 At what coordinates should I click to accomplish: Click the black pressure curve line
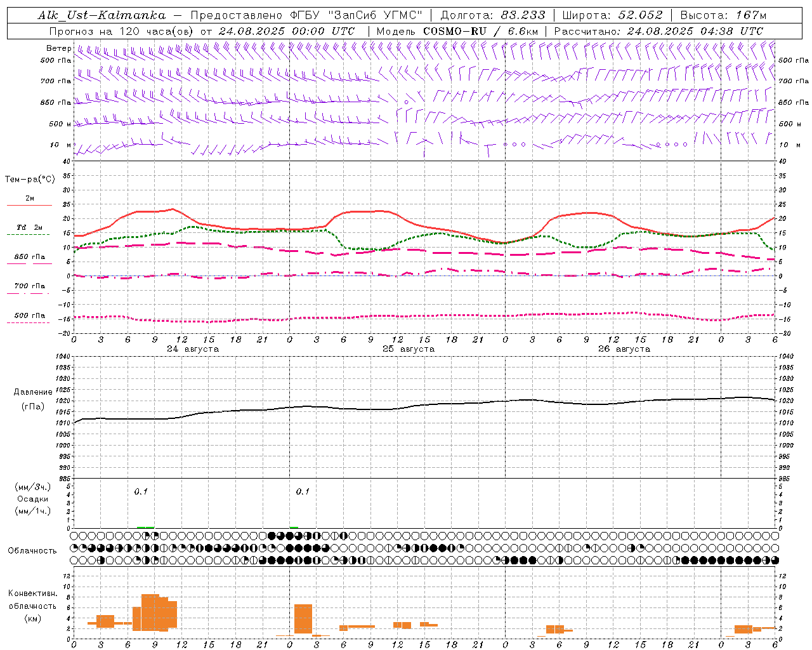tap(425, 404)
